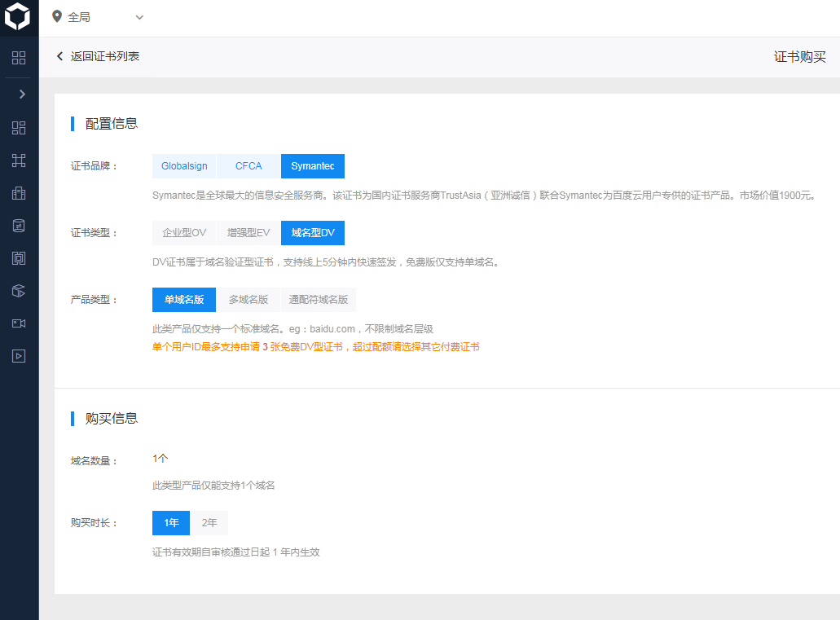This screenshot has height=620, width=840.
Task: Click the buildings icon in sidebar
Action: click(x=19, y=193)
